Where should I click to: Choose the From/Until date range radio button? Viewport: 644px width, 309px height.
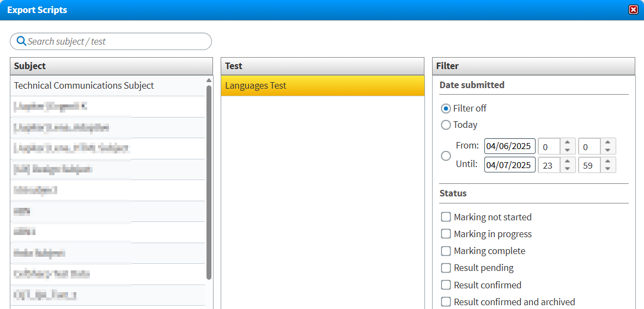(446, 156)
